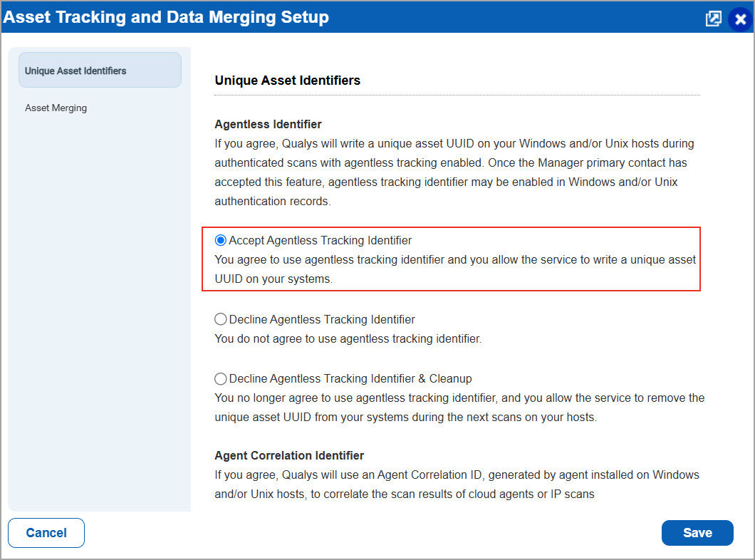Click the dialog title 'Asset Tracking and Data Merging Setup'

(167, 17)
